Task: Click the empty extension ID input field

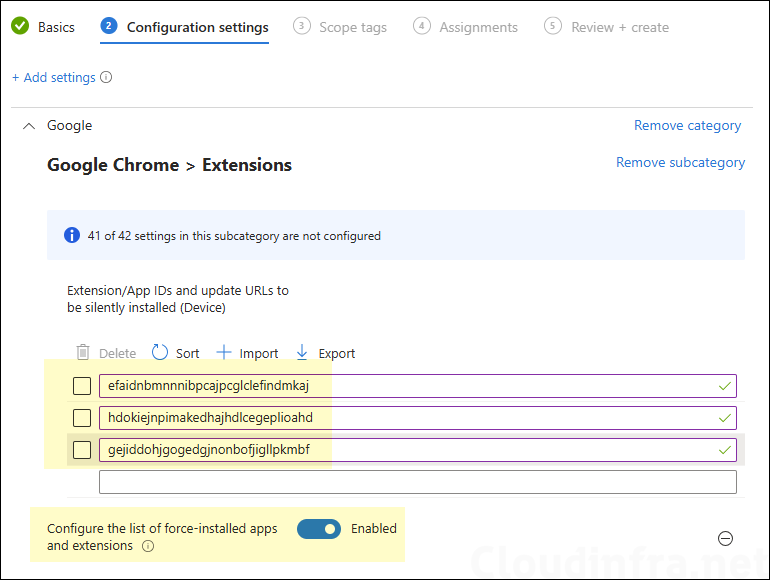Action: tap(417, 482)
